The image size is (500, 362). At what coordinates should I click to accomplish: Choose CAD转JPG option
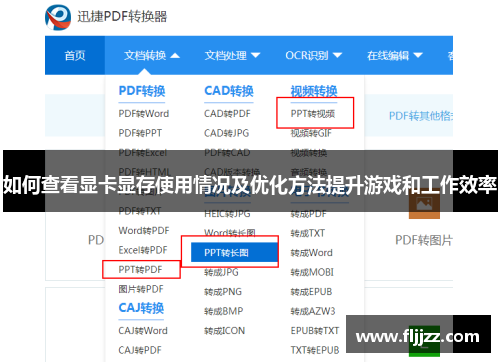[226, 133]
